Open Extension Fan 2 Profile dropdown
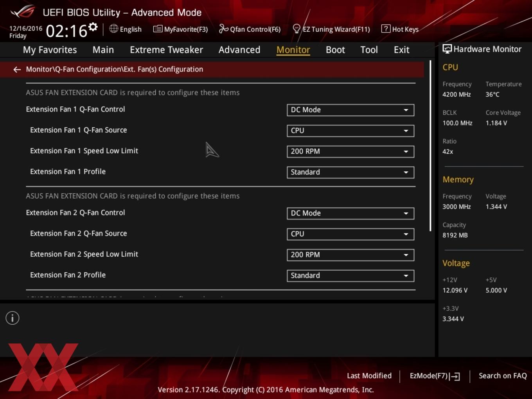532x399 pixels. click(x=350, y=275)
